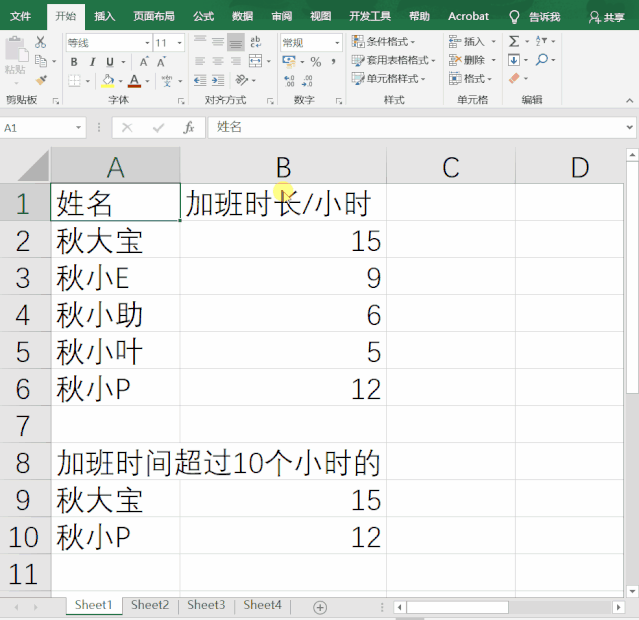Open the number format 常规 dropdown

click(337, 43)
